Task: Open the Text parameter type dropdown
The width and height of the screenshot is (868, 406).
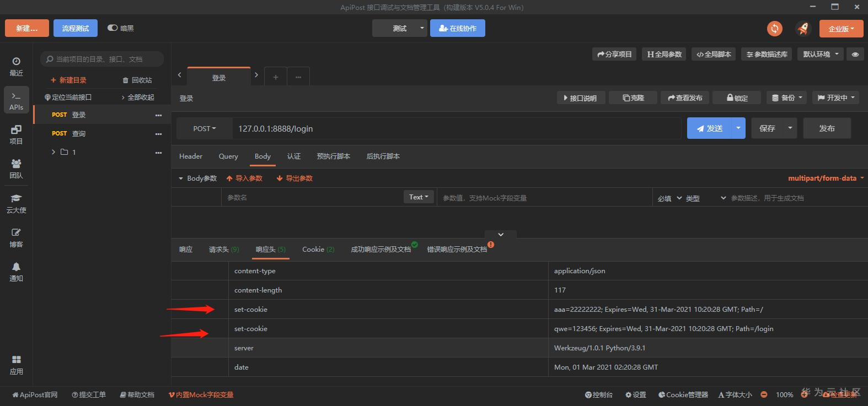Action: pyautogui.click(x=419, y=197)
